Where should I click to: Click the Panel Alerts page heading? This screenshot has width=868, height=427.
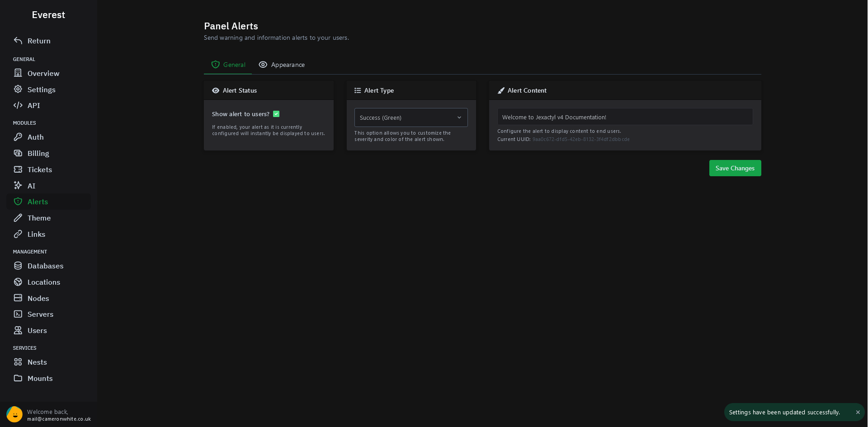coord(231,26)
